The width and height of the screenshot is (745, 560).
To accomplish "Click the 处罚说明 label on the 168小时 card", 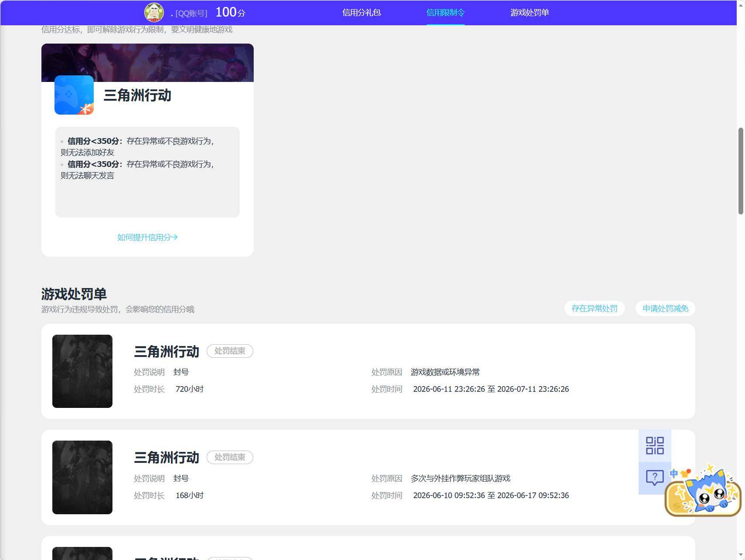I will click(149, 479).
